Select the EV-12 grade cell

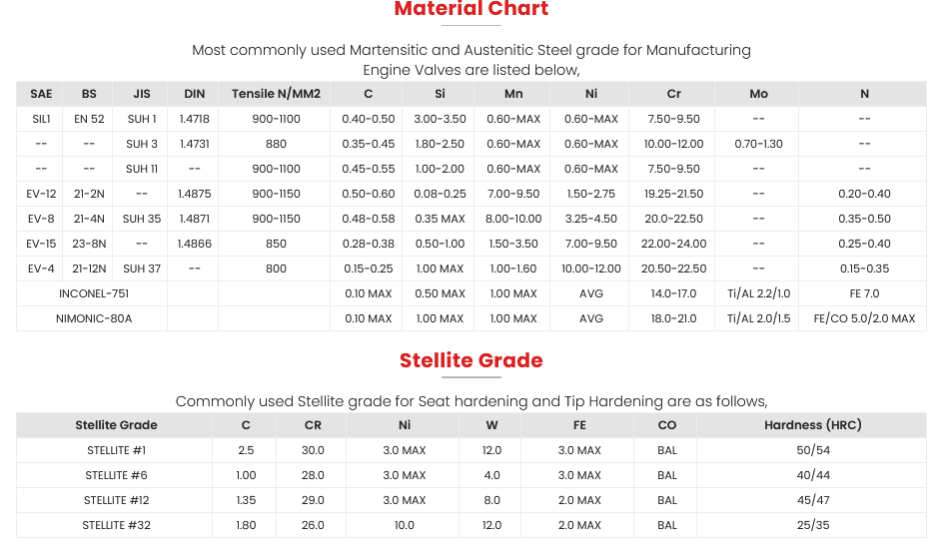pyautogui.click(x=41, y=194)
